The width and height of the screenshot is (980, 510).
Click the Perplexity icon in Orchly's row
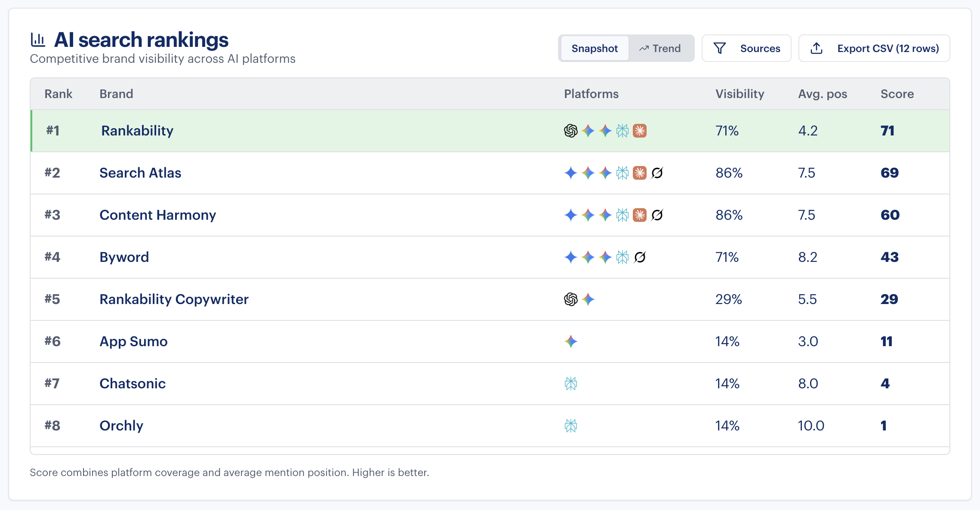pyautogui.click(x=571, y=426)
